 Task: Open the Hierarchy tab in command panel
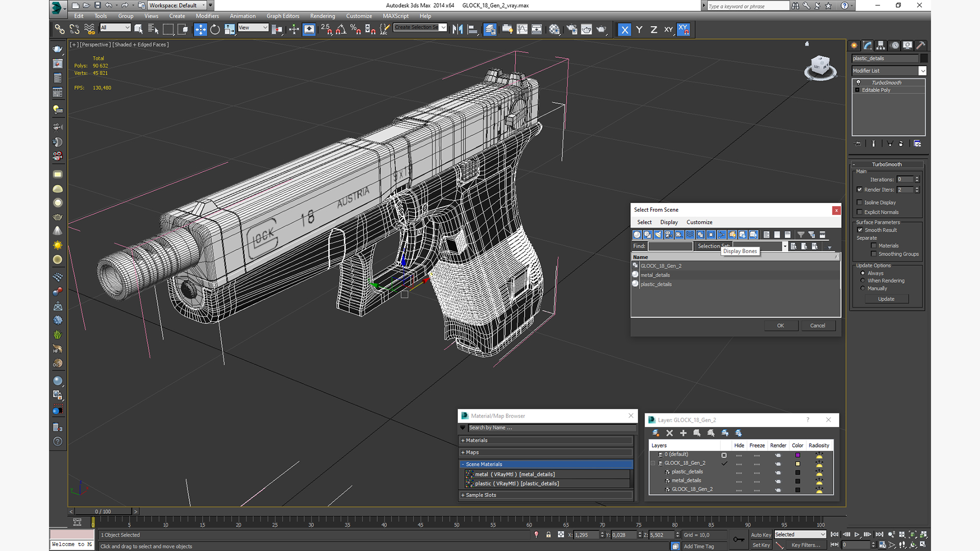point(881,45)
